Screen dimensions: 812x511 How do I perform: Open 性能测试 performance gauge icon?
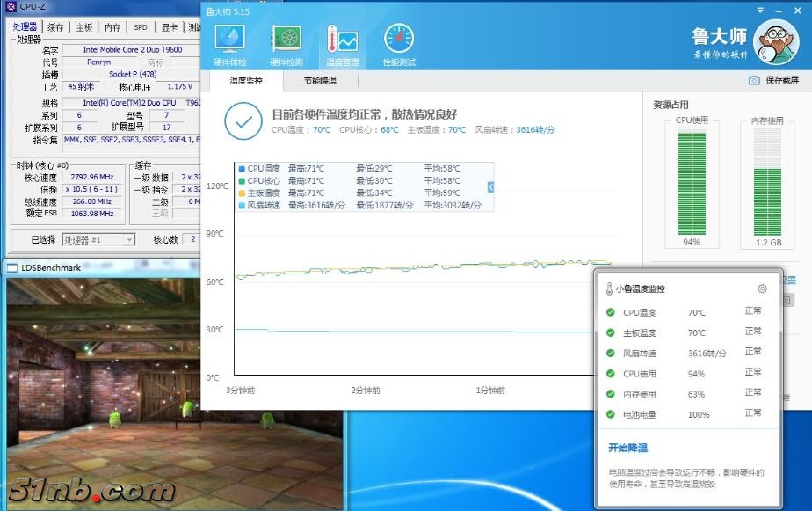(x=398, y=44)
